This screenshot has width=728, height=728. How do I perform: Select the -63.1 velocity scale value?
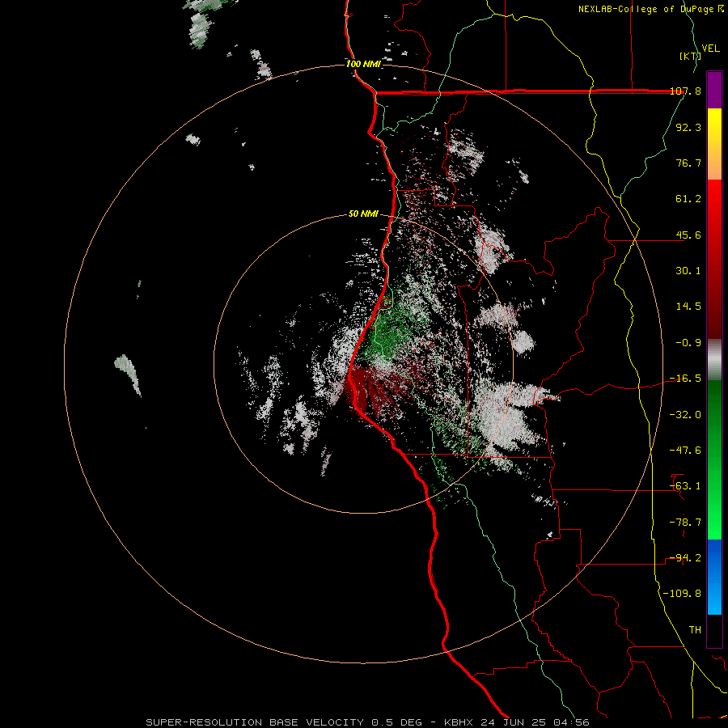click(x=685, y=486)
